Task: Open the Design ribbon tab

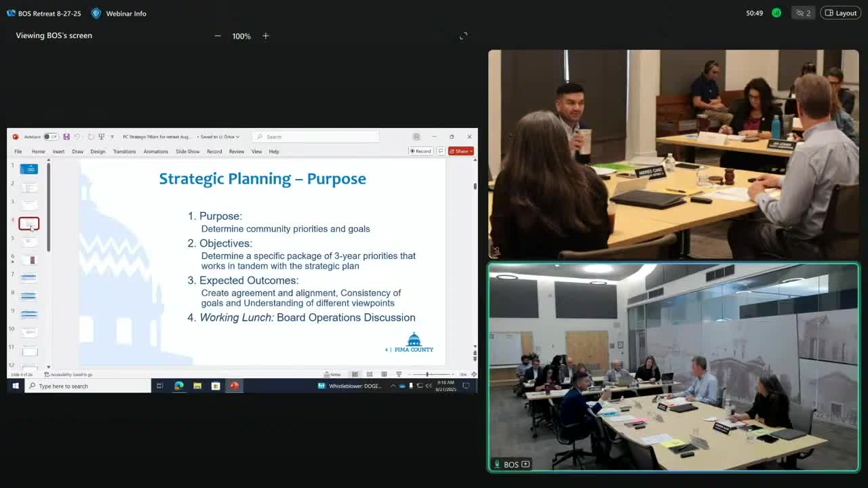Action: tap(98, 151)
